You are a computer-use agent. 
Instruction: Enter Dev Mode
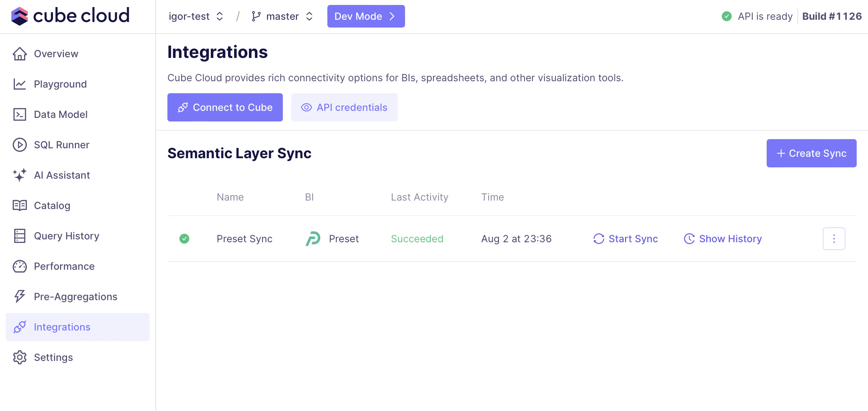pyautogui.click(x=365, y=16)
